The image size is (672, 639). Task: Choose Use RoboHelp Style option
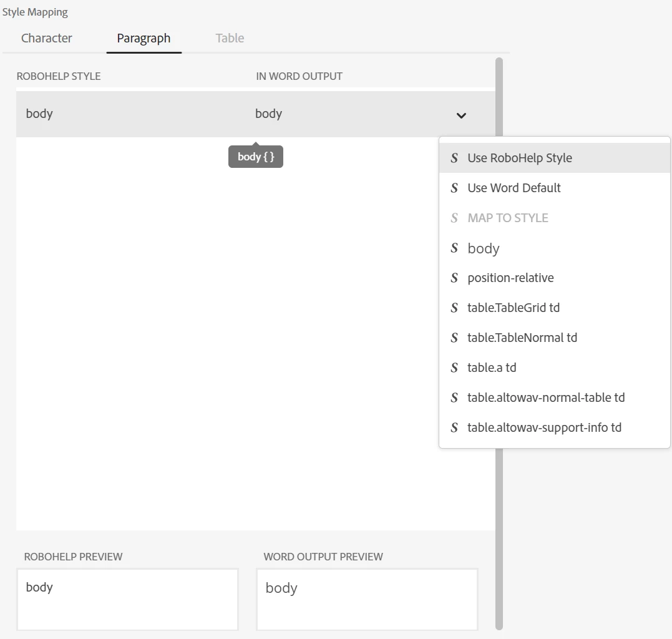pos(554,158)
